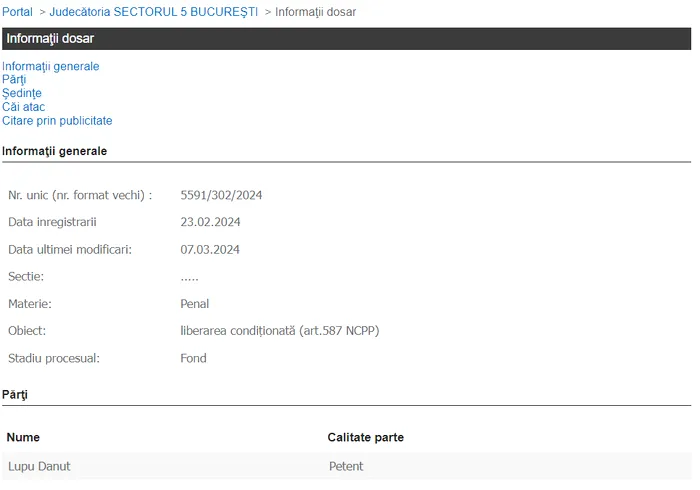Click the Nume column header
The height and width of the screenshot is (490, 700).
tap(23, 437)
